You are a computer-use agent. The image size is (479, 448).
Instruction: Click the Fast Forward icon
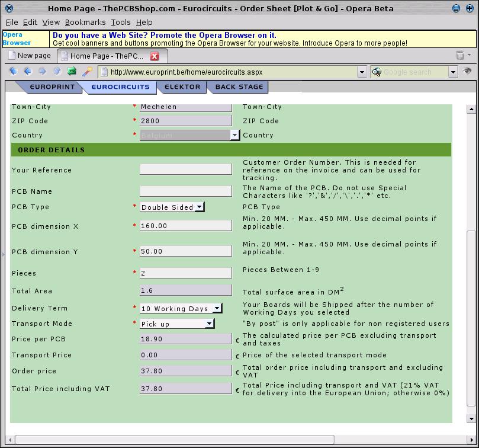coord(57,71)
